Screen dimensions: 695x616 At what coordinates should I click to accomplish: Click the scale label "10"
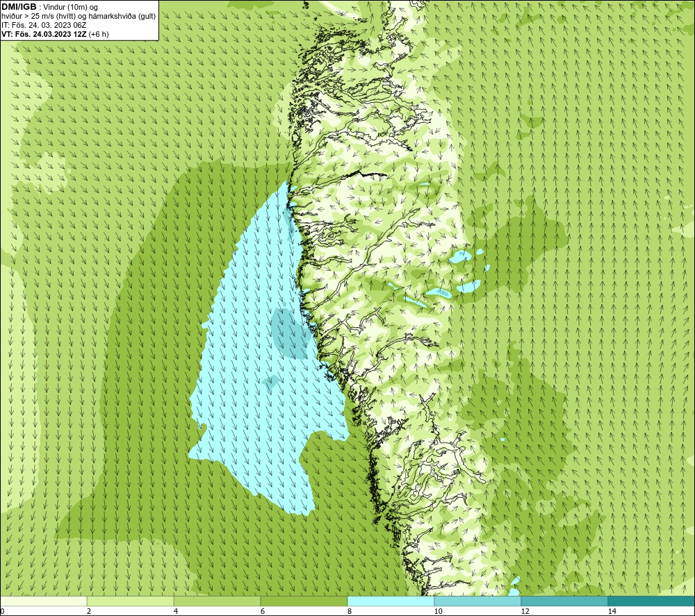pos(438,612)
